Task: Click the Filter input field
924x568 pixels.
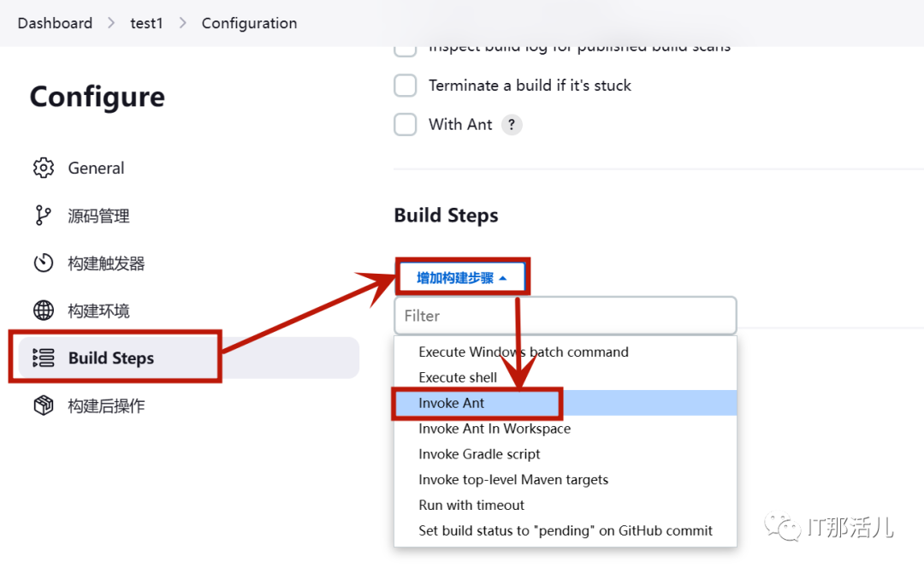Action: coord(566,316)
